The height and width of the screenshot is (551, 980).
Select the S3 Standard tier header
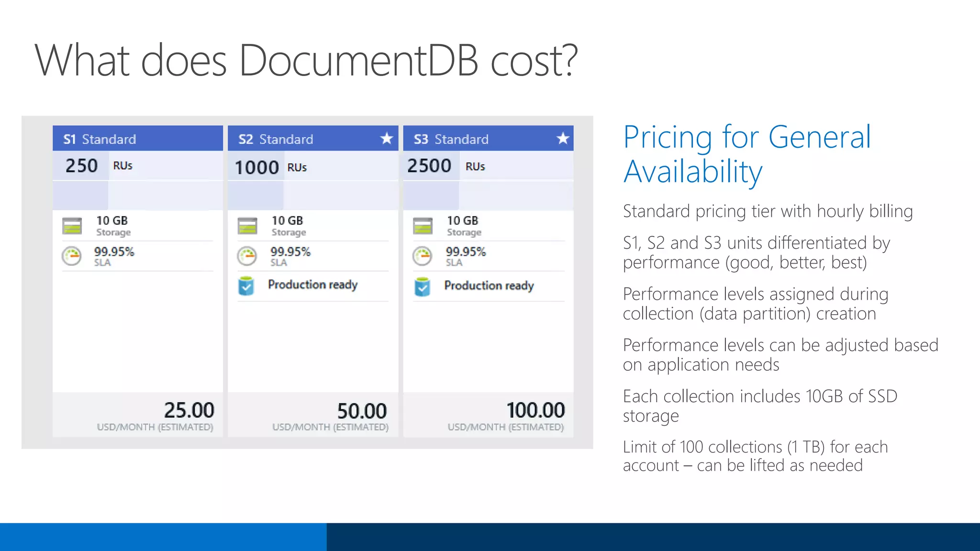(x=489, y=139)
